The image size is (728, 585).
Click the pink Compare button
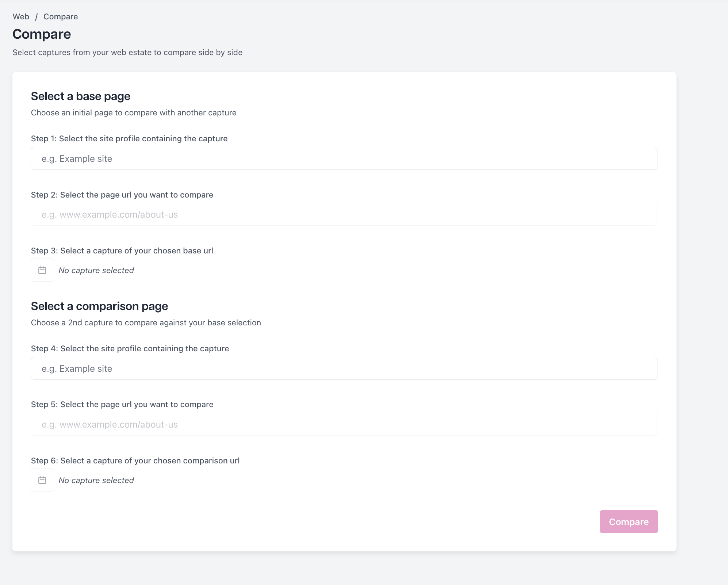point(629,522)
